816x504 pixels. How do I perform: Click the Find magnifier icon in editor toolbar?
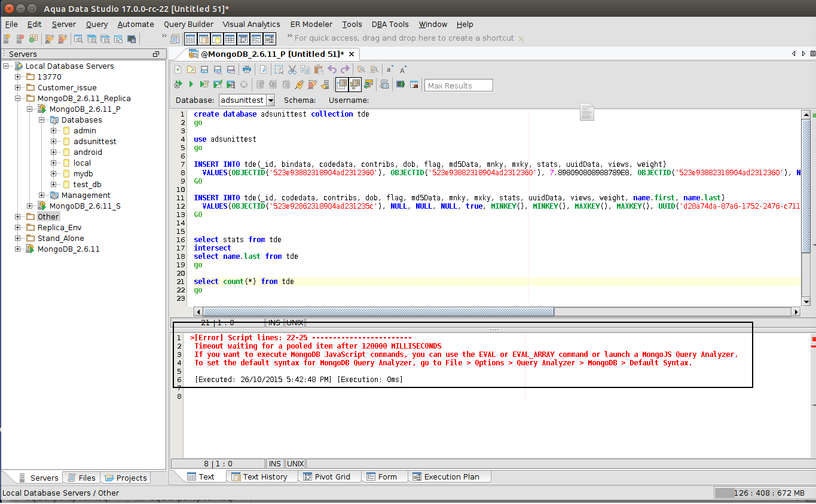pos(361,69)
